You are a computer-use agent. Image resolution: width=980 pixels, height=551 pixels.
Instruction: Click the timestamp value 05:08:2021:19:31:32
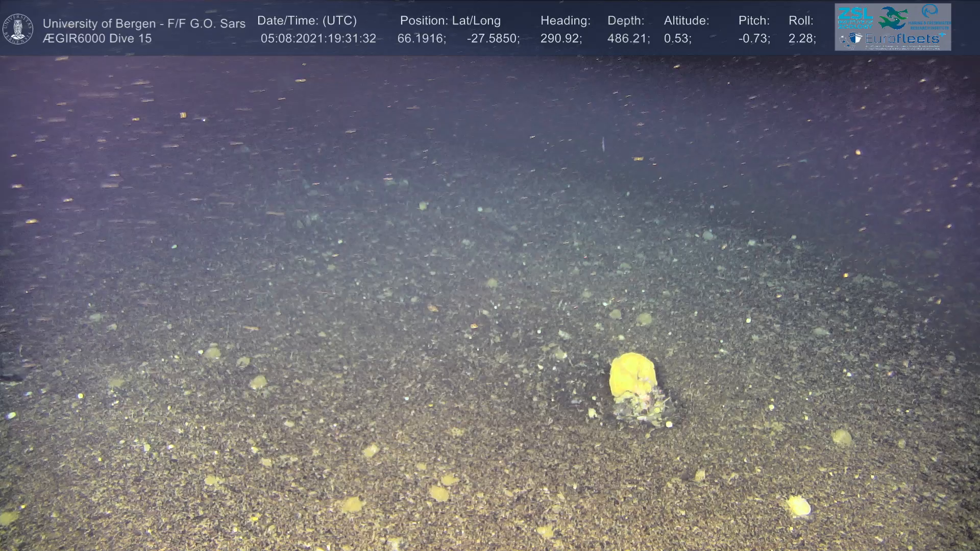[318, 39]
